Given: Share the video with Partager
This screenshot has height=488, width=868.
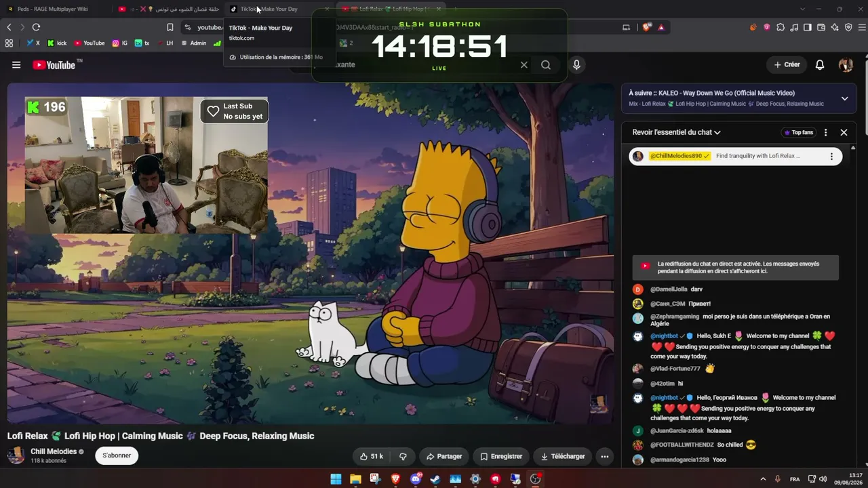Looking at the screenshot, I should click(443, 456).
